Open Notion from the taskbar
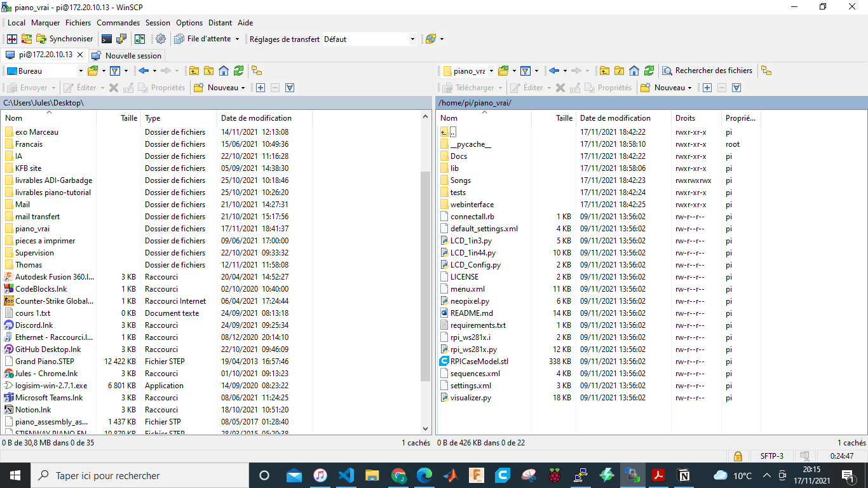Viewport: 868px width, 488px height. (x=684, y=475)
